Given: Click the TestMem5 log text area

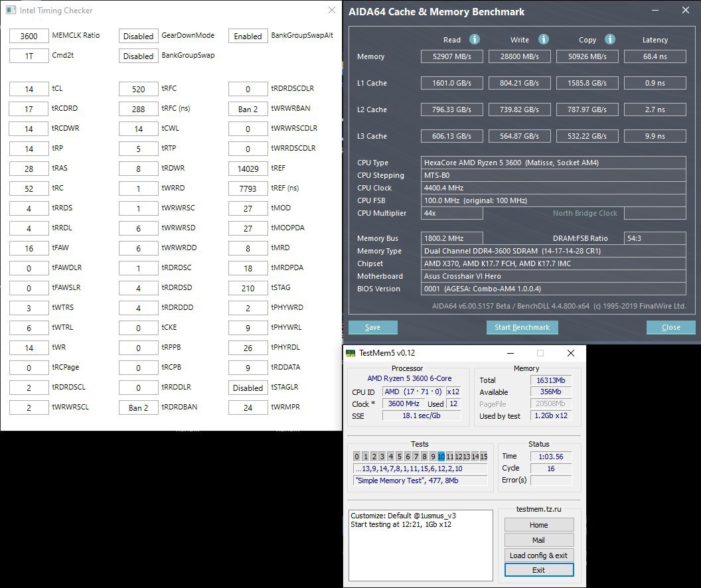Looking at the screenshot, I should [421, 545].
